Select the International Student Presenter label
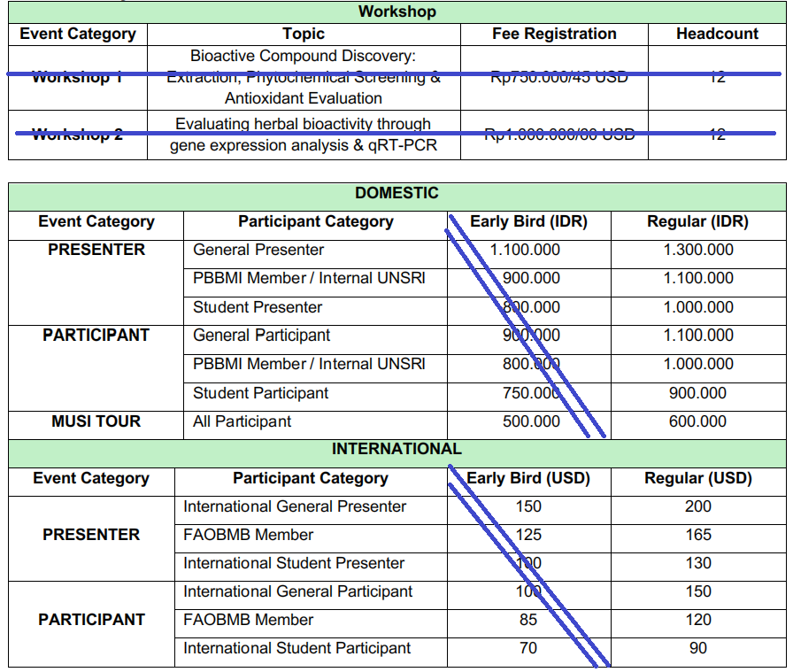The width and height of the screenshot is (793, 672). pyautogui.click(x=294, y=563)
